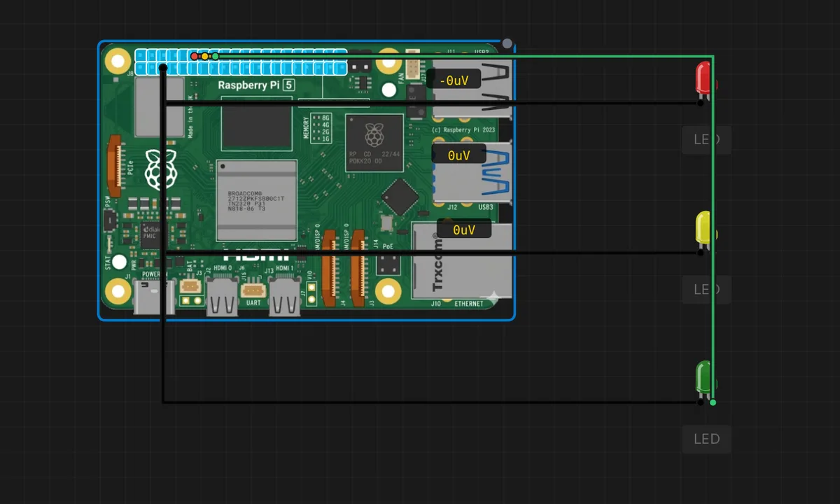The height and width of the screenshot is (504, 840).
Task: Click the red wire endpoint on GPIO header
Action: [194, 56]
